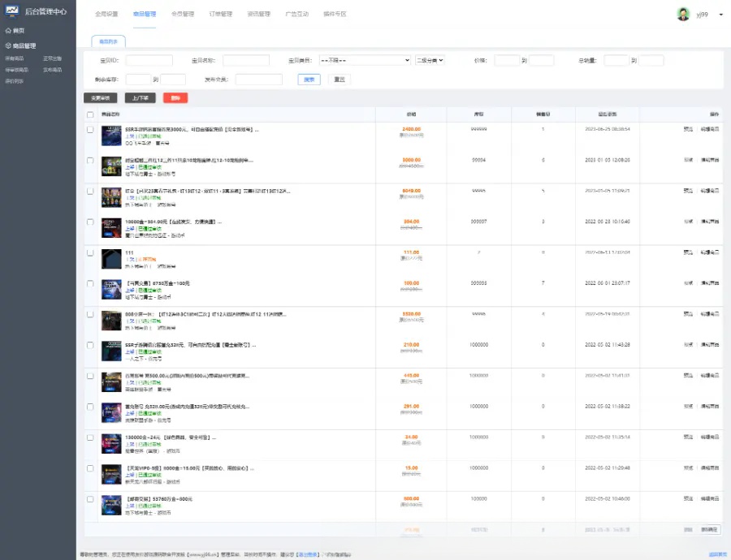Click the thumbnail of product named 111
The height and width of the screenshot is (560, 731).
pyautogui.click(x=111, y=258)
